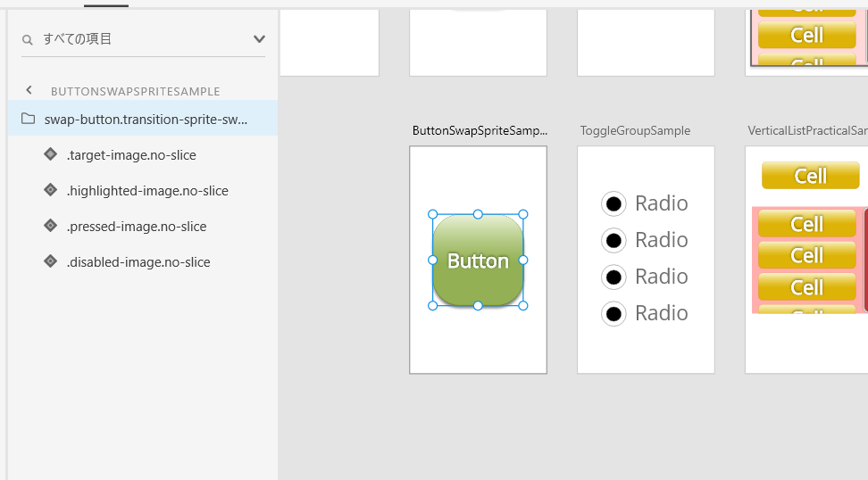Select the third Radio button in ToggleGroupSample
Image resolution: width=868 pixels, height=480 pixels.
click(613, 277)
